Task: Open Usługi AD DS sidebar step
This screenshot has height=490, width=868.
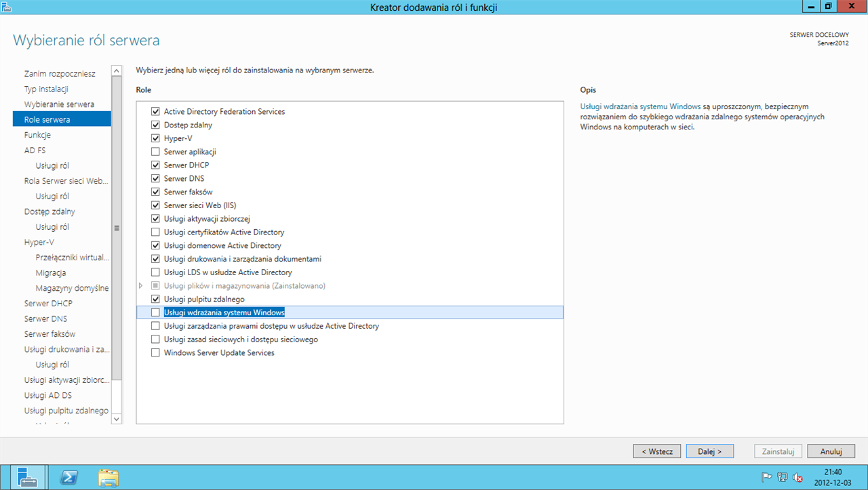Action: (x=47, y=395)
